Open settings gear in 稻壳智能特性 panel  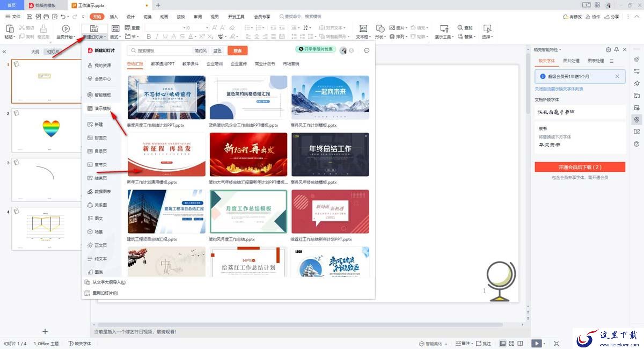pos(608,49)
